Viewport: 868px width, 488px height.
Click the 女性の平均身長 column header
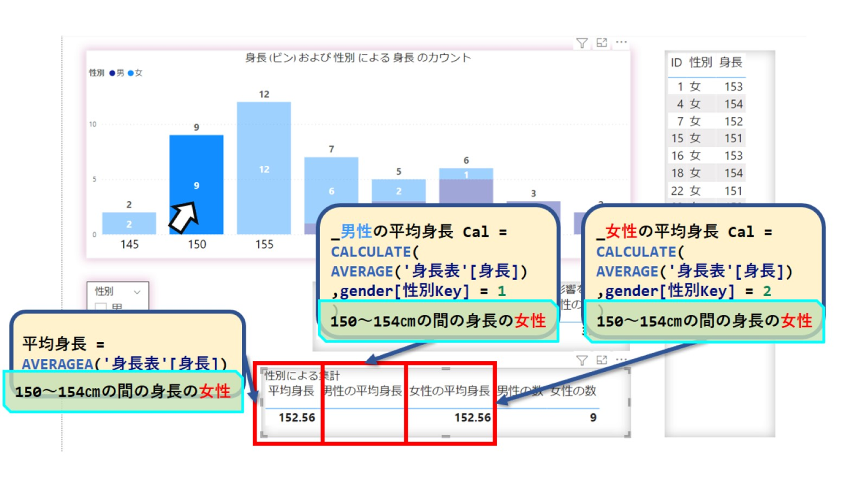tap(449, 391)
